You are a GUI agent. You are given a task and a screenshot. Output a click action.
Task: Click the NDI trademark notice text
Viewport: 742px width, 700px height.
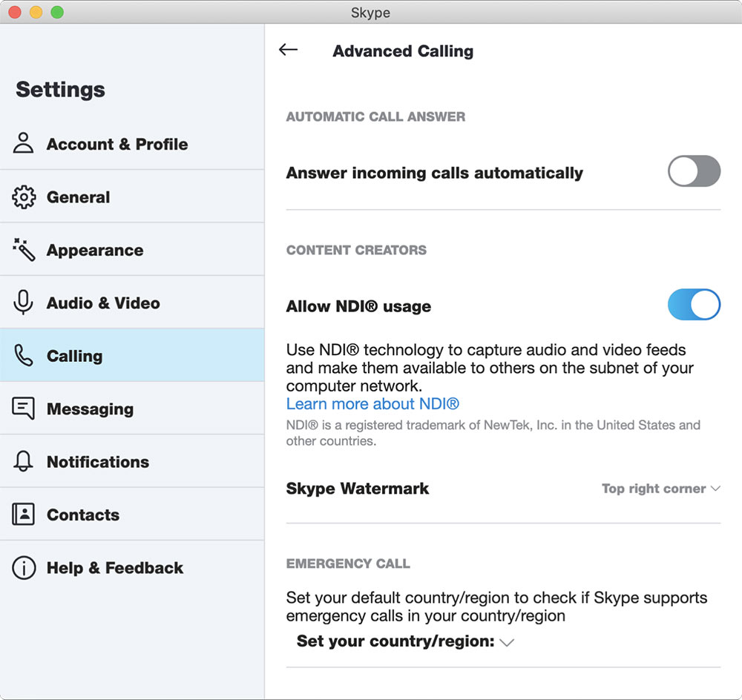(x=493, y=433)
